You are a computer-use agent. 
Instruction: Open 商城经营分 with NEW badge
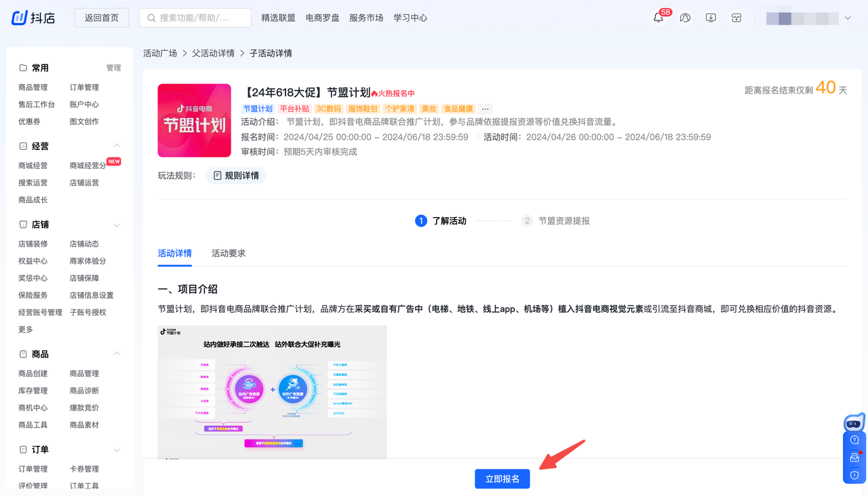click(x=88, y=166)
